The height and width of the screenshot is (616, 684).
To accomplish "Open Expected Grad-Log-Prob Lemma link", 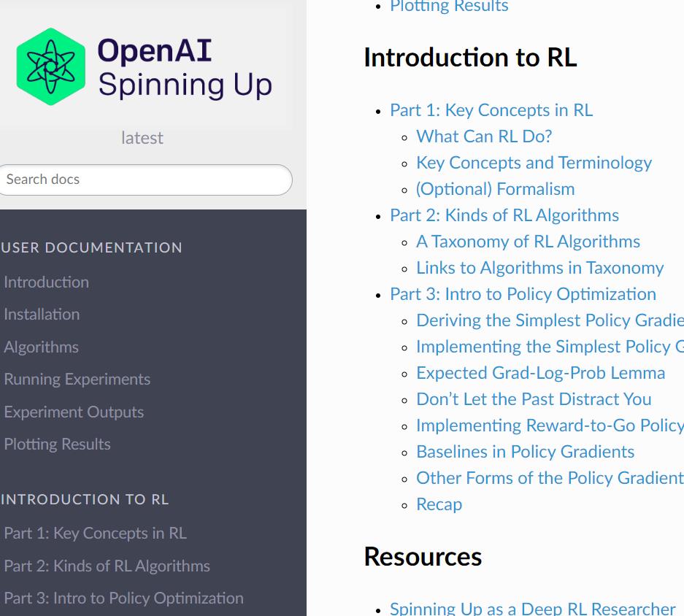I will (540, 373).
